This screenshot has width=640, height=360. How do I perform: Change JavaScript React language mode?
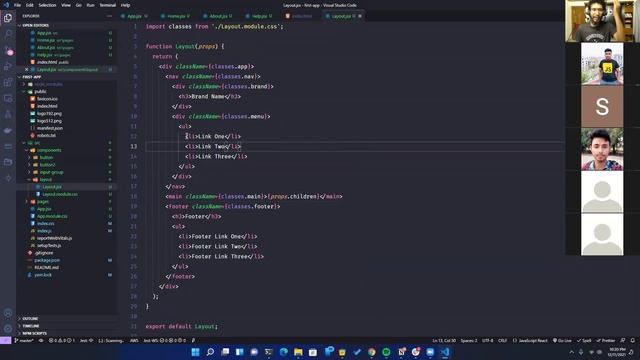coord(530,340)
